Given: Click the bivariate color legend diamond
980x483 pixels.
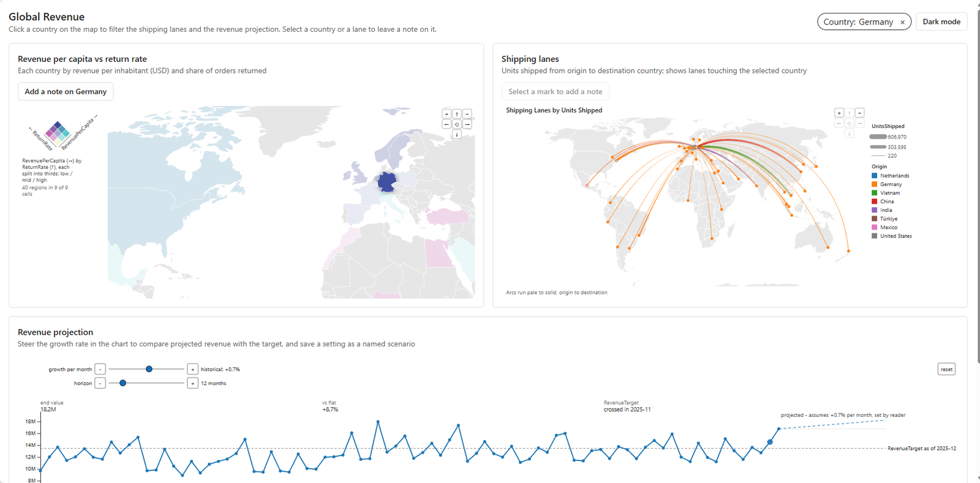Looking at the screenshot, I should [x=57, y=135].
